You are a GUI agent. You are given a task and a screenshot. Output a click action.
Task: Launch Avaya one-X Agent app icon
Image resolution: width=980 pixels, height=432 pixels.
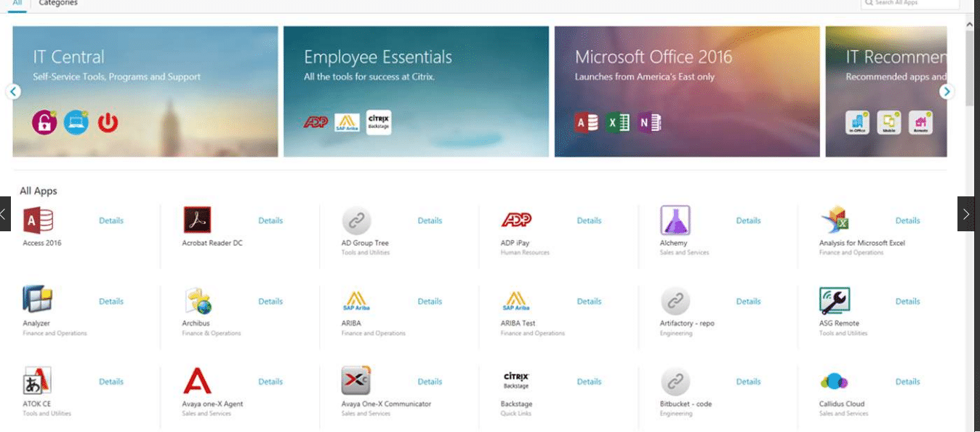click(197, 380)
